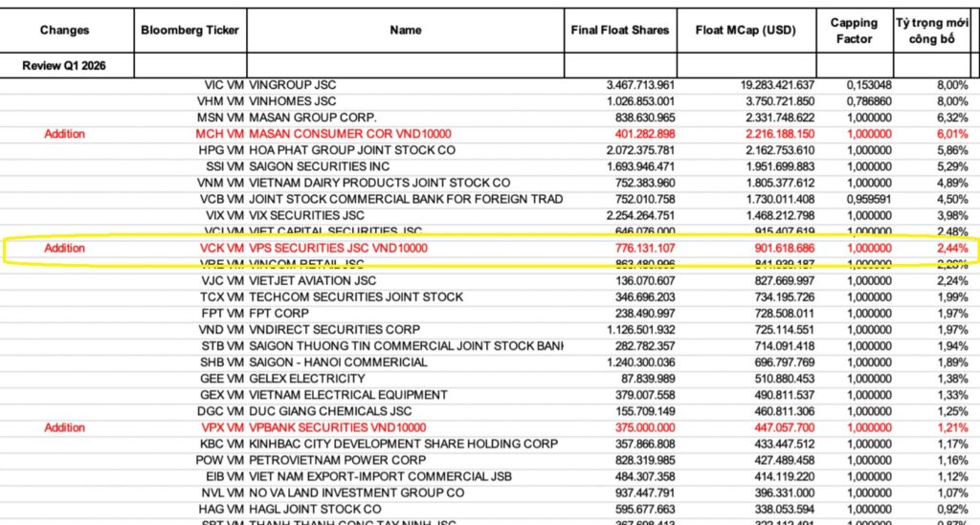Select the Final Float Shares header
The height and width of the screenshot is (525, 980).
(620, 30)
